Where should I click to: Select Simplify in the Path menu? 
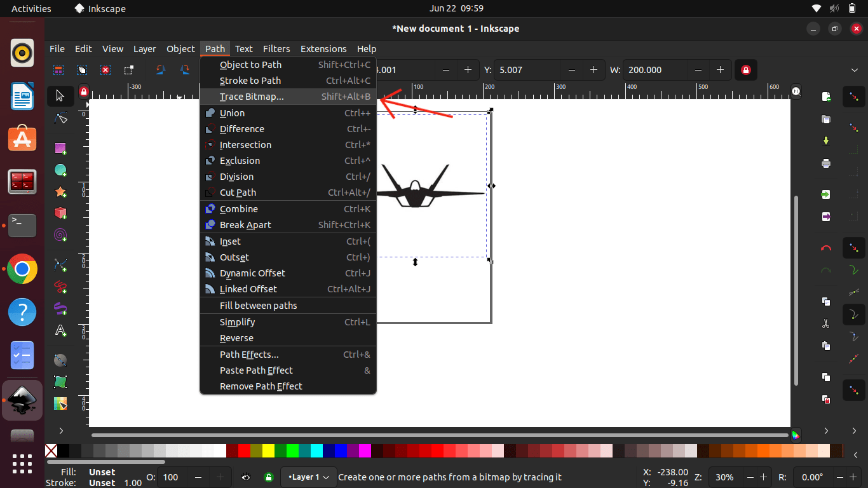[x=237, y=322]
